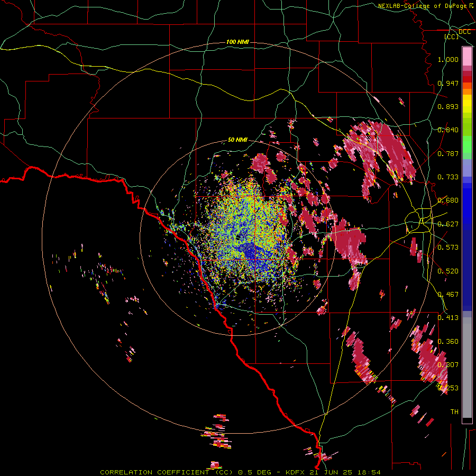The width and height of the screenshot is (476, 476).
Task: Click the 0.253 legend value
Action: 448,388
